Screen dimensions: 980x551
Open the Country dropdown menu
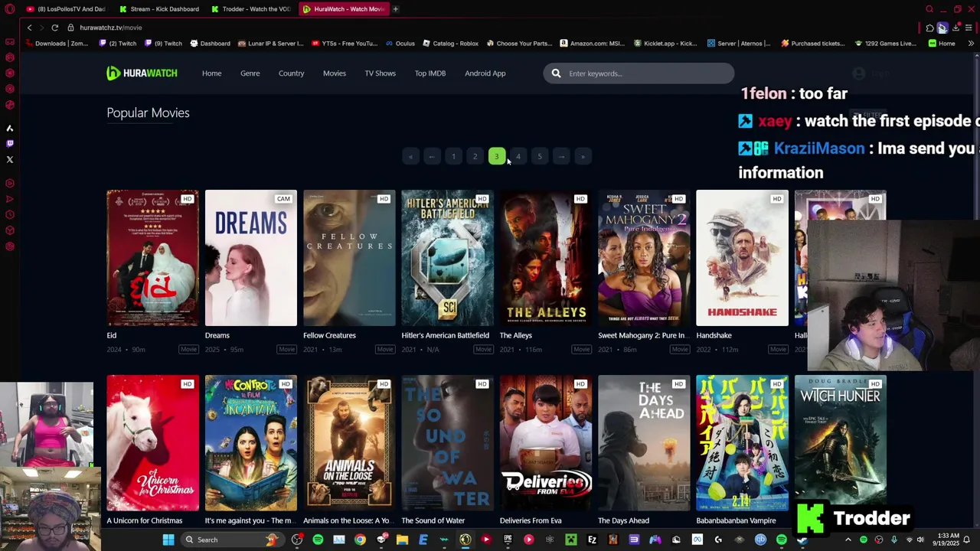pyautogui.click(x=291, y=73)
